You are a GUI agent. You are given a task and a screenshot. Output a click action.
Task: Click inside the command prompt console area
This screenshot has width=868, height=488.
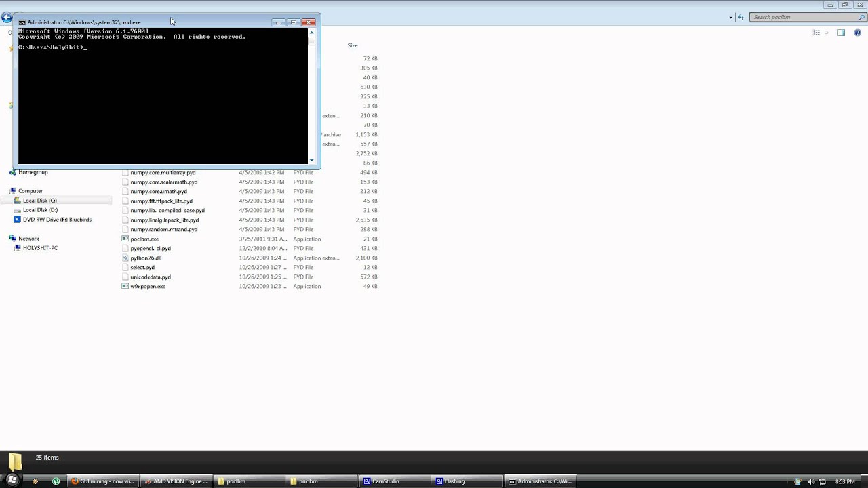coord(163,96)
